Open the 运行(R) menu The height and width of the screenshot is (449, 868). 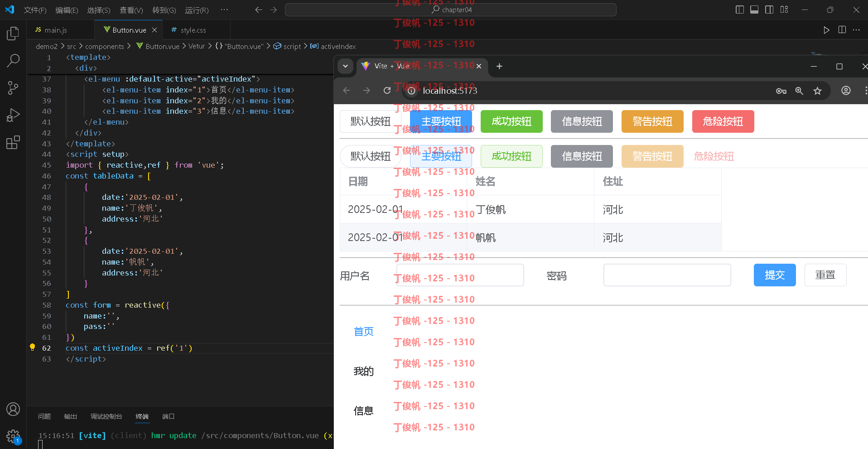coord(197,10)
